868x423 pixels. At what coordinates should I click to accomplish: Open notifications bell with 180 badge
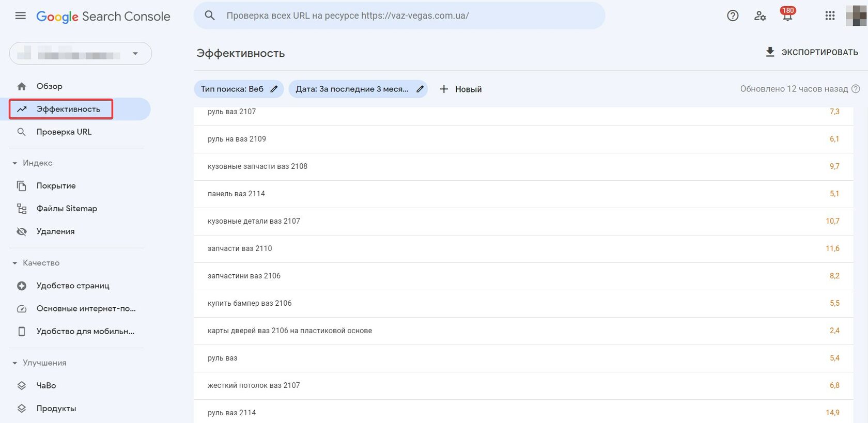(x=787, y=14)
